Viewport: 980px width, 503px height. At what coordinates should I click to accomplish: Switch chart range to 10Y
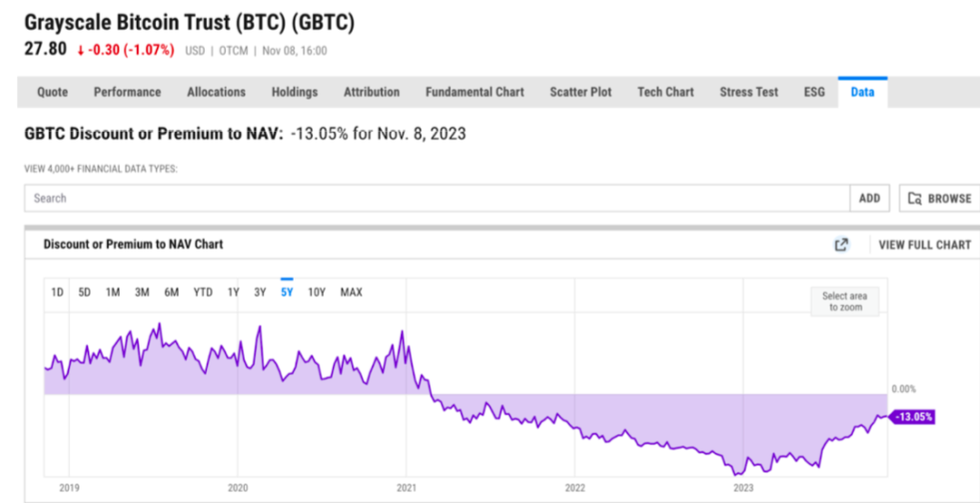[317, 292]
